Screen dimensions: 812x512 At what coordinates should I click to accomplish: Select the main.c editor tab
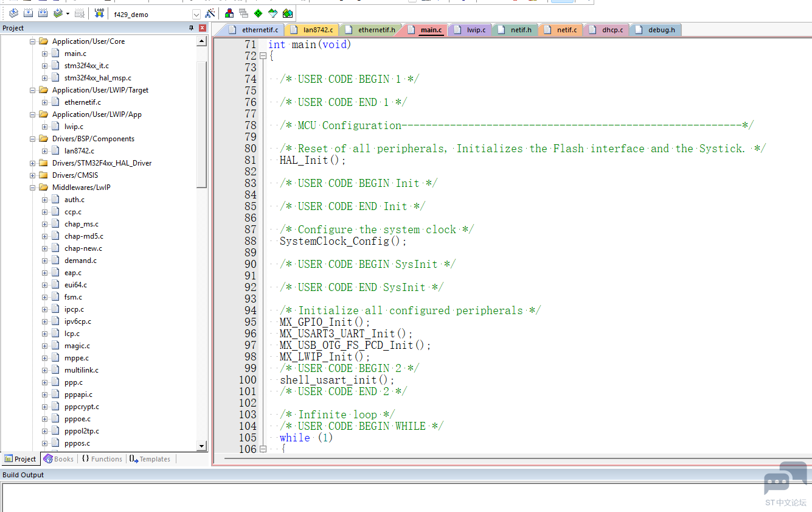click(425, 30)
